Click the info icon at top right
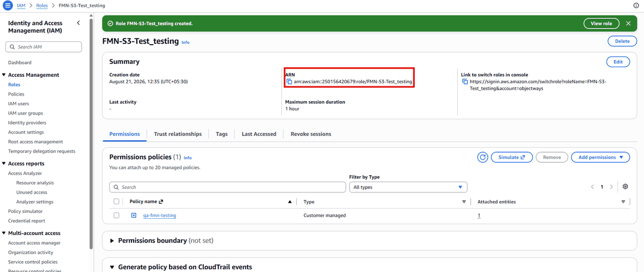The image size is (644, 272). click(x=636, y=5)
